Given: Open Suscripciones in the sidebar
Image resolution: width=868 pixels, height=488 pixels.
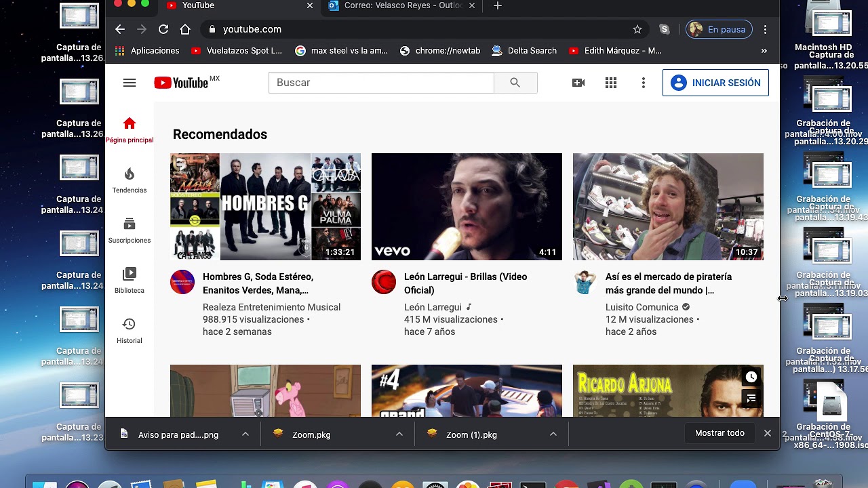Looking at the screenshot, I should [x=130, y=230].
